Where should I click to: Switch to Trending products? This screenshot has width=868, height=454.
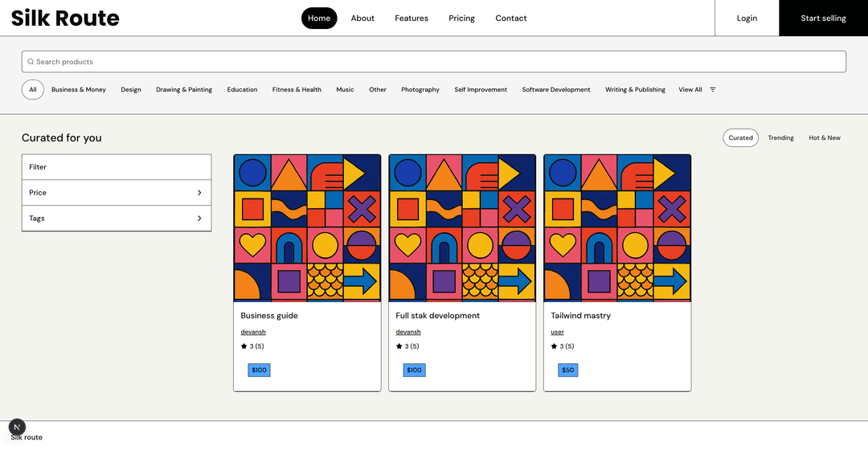(780, 138)
